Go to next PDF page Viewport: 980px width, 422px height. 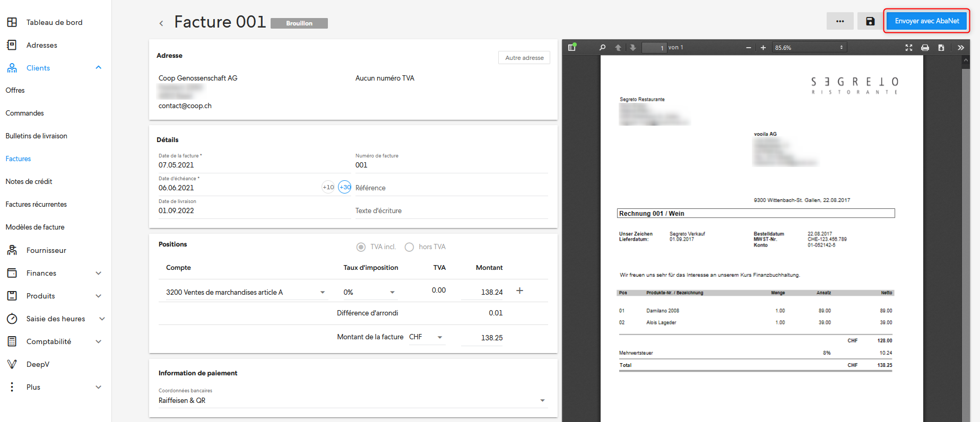pos(633,47)
